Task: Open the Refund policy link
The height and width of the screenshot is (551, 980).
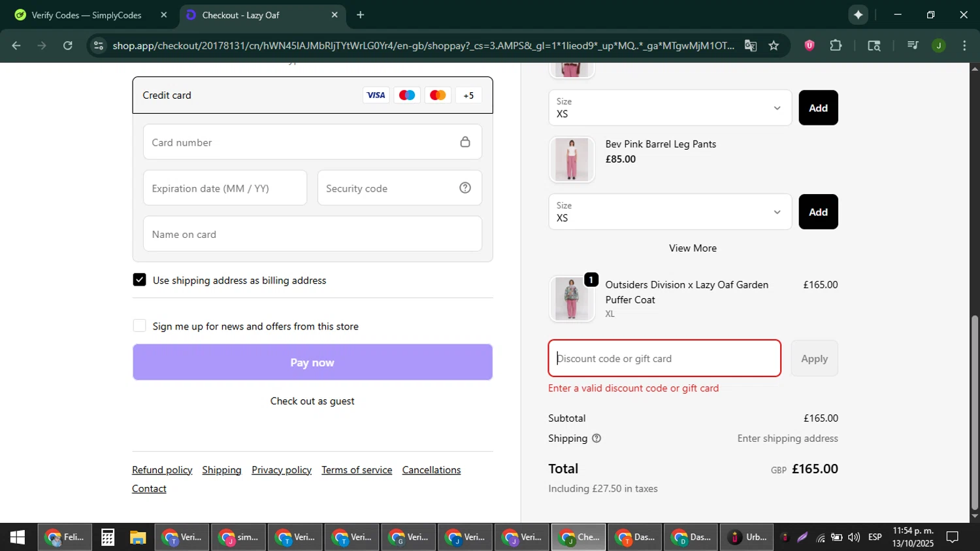Action: [162, 470]
